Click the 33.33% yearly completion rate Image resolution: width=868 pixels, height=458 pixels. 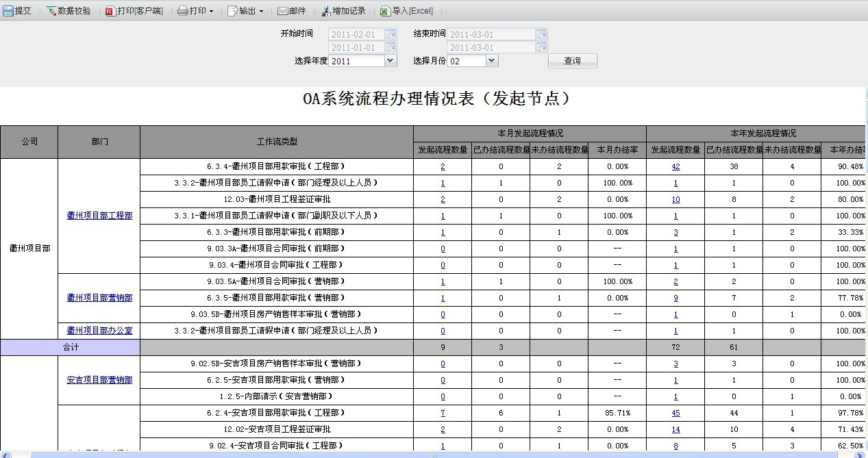click(850, 232)
